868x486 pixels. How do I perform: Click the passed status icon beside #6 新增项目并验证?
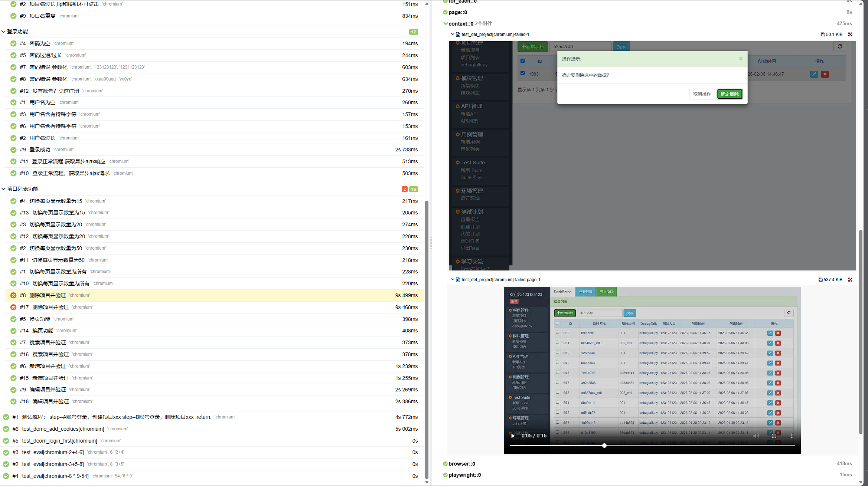coord(13,366)
